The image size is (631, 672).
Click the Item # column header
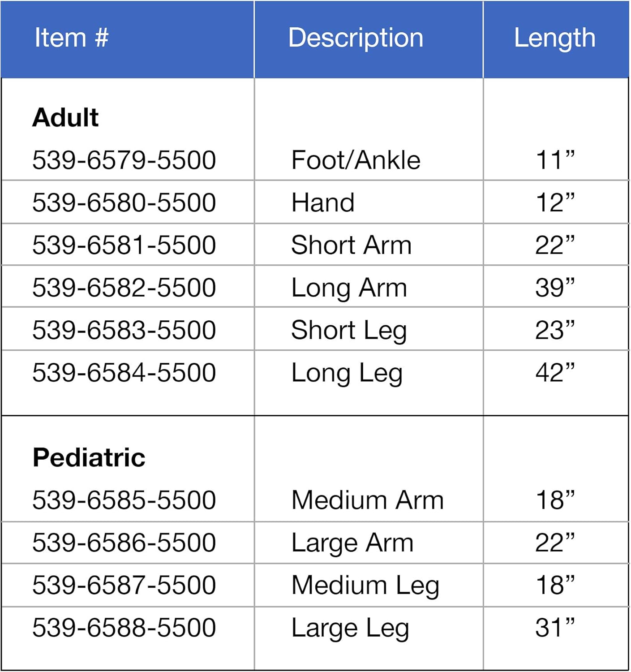point(72,38)
